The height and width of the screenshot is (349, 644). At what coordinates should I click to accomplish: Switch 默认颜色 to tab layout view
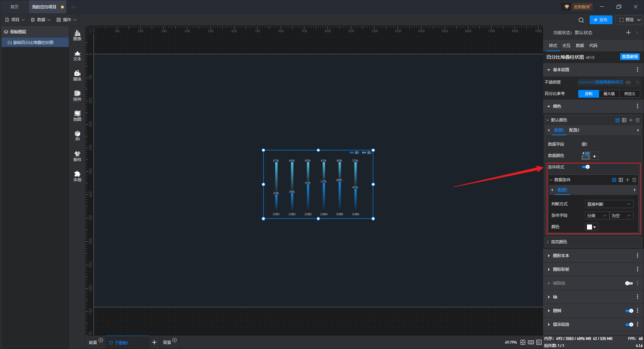pyautogui.click(x=618, y=120)
